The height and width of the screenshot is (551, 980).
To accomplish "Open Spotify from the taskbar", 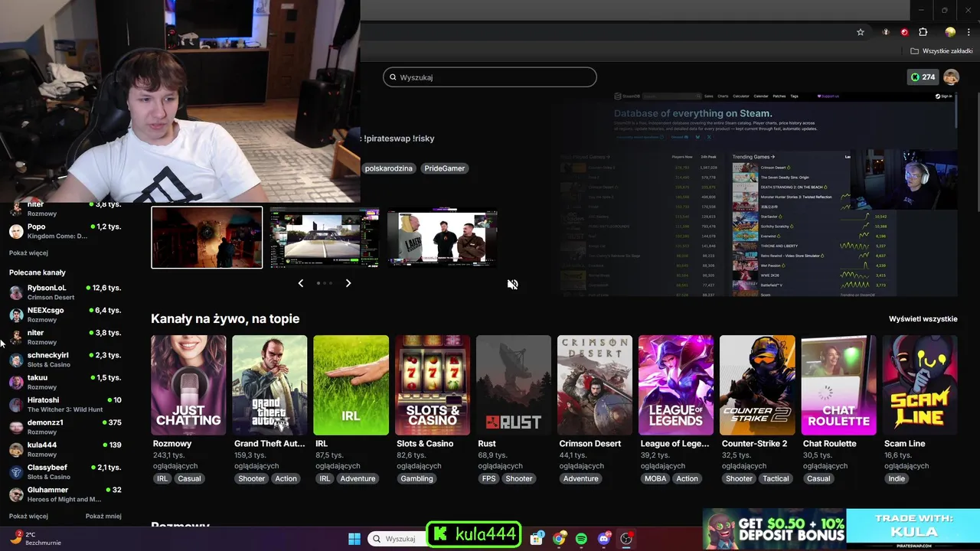I will 581,539.
